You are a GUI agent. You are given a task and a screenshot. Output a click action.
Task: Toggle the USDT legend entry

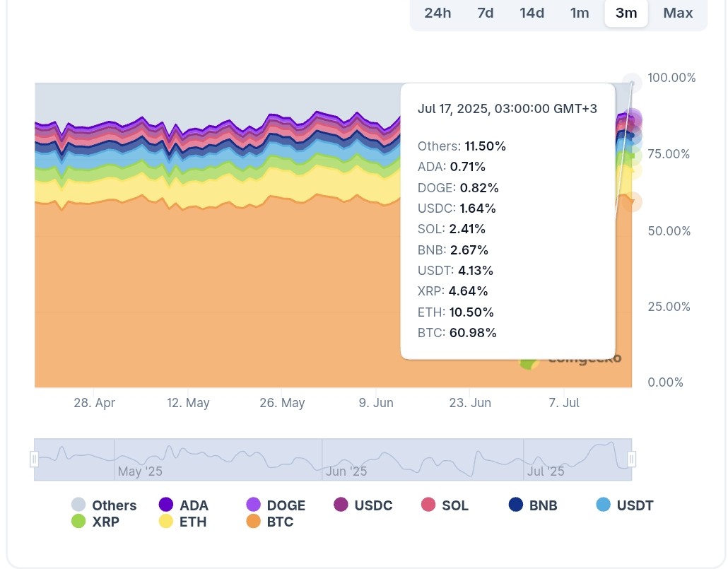(625, 505)
